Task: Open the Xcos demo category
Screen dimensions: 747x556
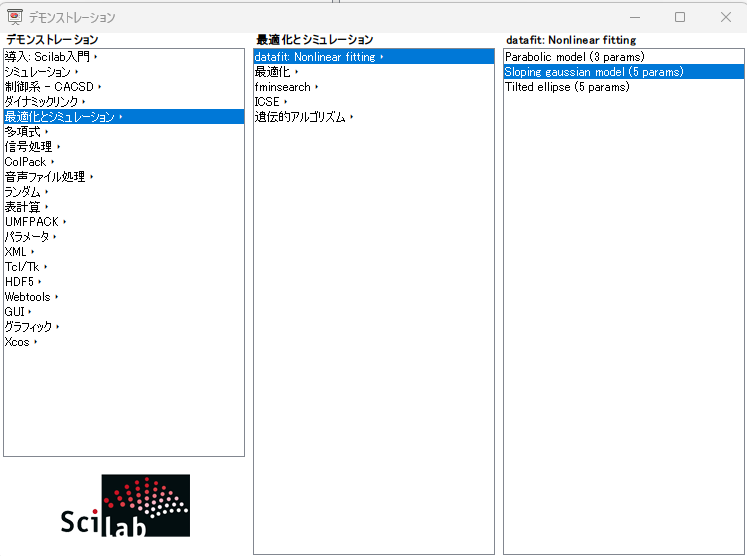Action: pyautogui.click(x=17, y=342)
